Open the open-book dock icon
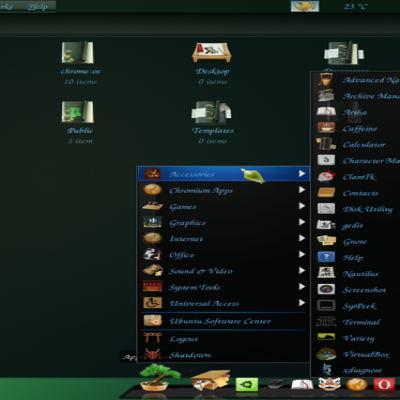Image resolution: width=400 pixels, height=400 pixels. coord(302,385)
